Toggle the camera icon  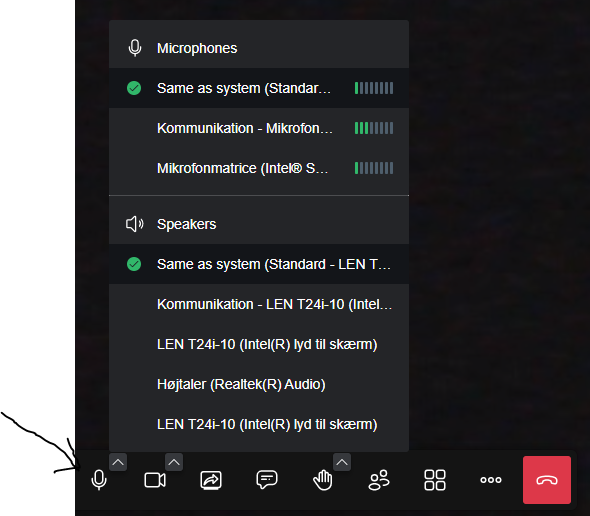(x=155, y=480)
